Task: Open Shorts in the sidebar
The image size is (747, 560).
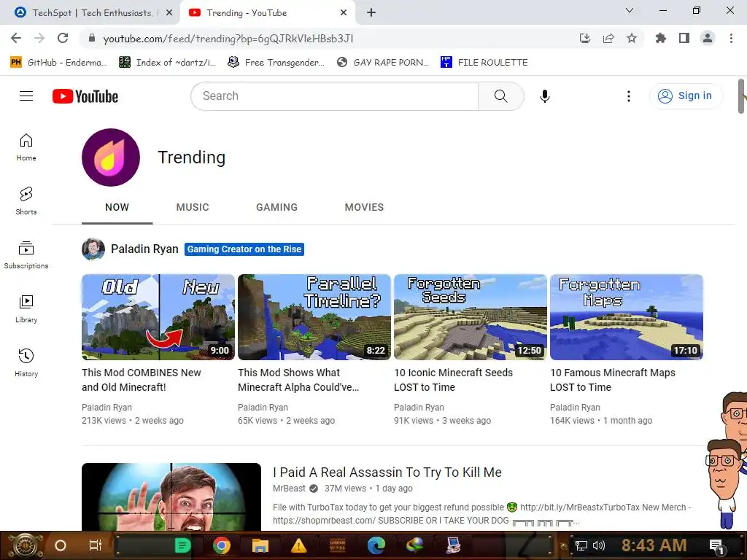Action: tap(26, 201)
